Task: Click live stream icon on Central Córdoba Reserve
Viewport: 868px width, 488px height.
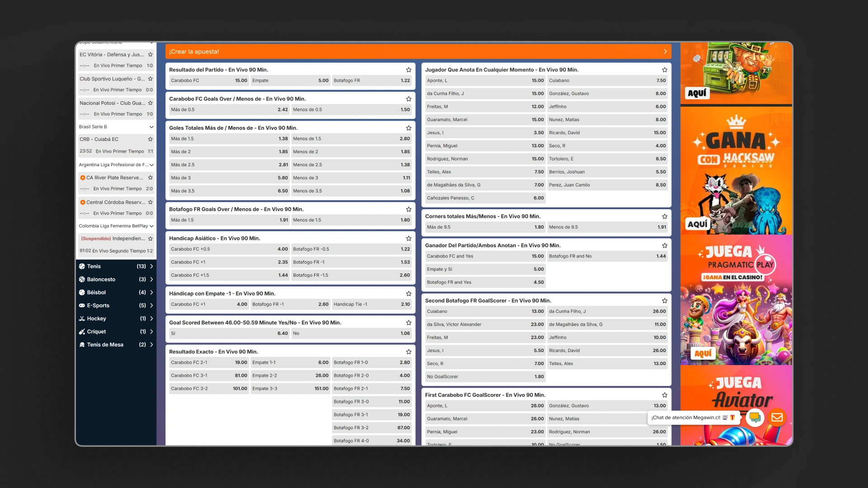Action: pyautogui.click(x=83, y=202)
